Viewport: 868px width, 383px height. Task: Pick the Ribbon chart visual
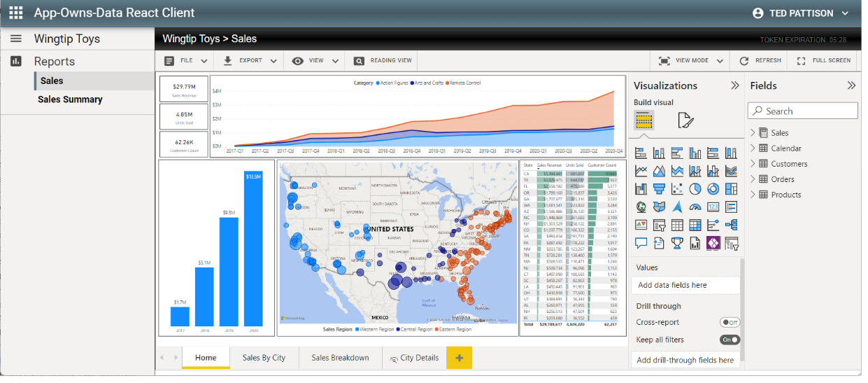click(x=731, y=170)
